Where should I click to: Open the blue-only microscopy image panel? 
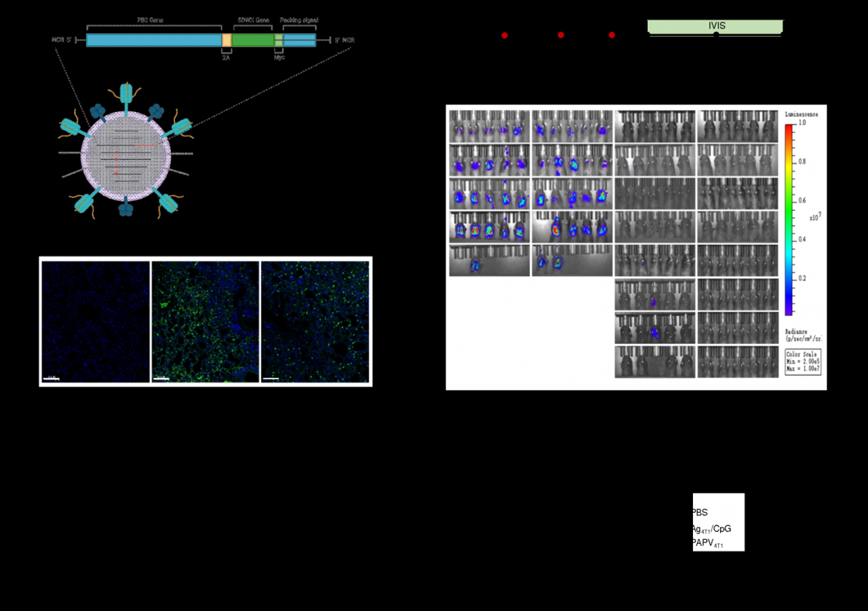[96, 322]
